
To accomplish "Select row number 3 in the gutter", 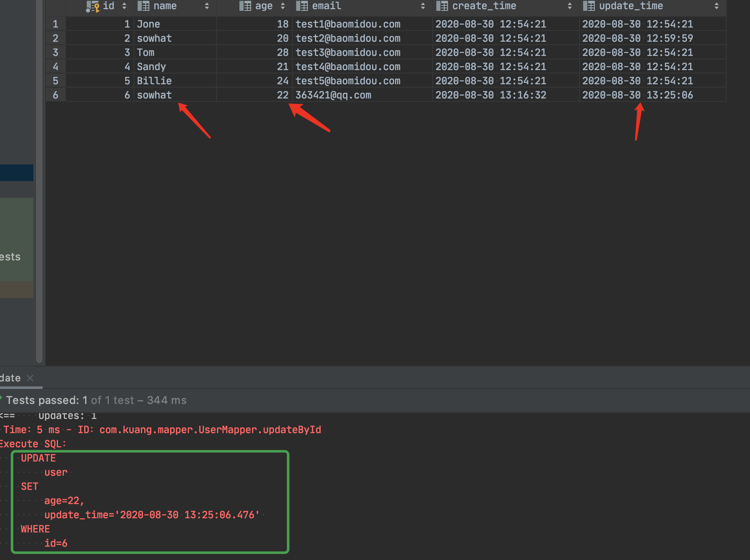I will (55, 53).
